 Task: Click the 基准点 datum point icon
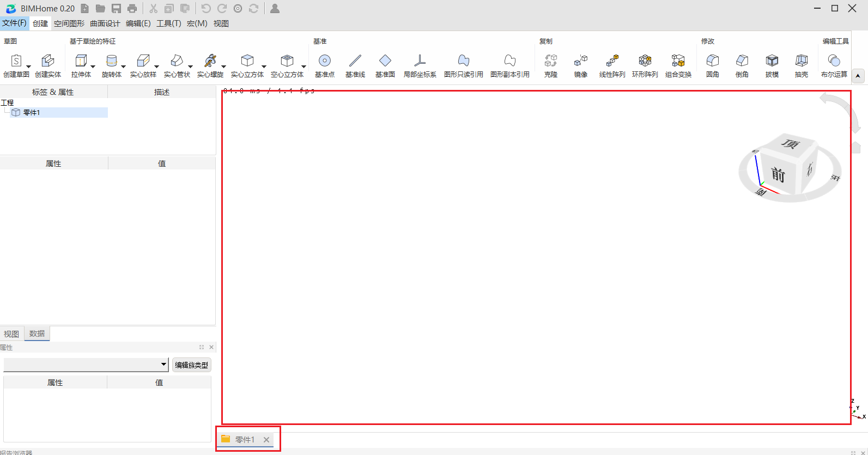tap(325, 61)
